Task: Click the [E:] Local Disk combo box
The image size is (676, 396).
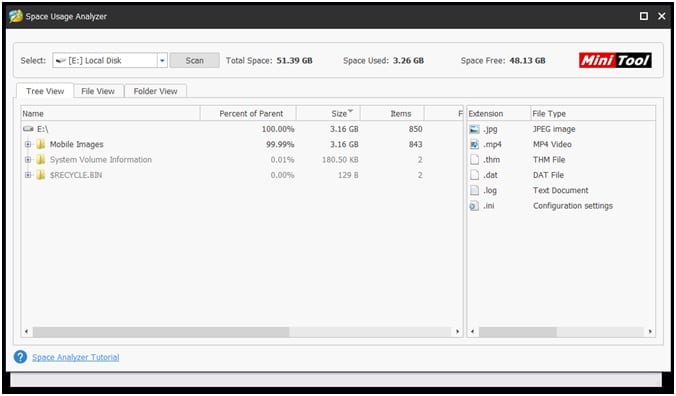Action: pos(110,60)
